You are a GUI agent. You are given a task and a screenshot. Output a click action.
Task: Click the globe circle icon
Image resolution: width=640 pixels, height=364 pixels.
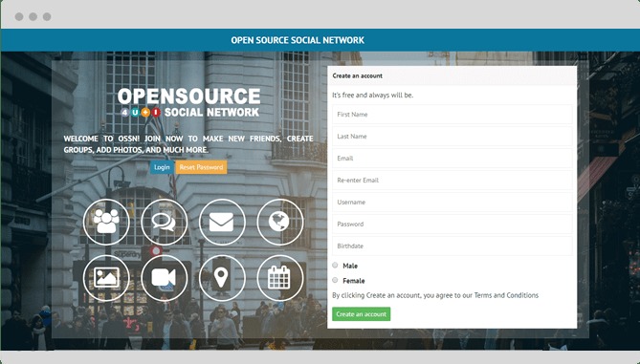click(x=280, y=222)
